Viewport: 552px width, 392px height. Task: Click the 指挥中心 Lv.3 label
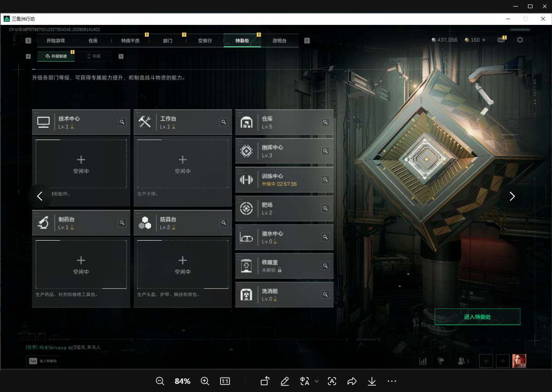pos(267,155)
